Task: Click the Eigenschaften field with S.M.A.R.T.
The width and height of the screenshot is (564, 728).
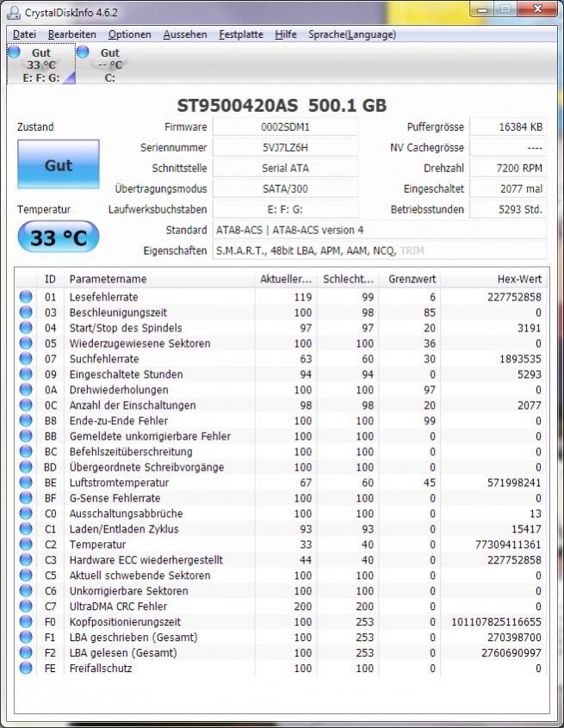Action: [x=379, y=250]
